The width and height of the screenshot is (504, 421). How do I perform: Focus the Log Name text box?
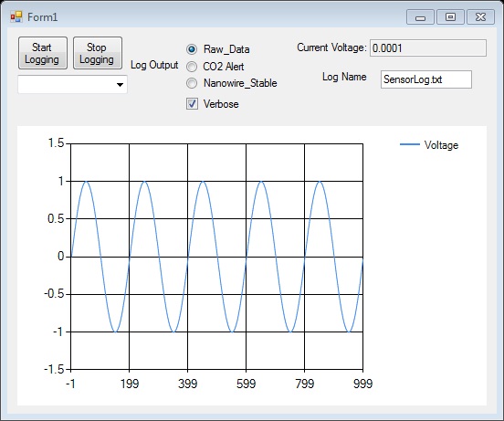point(426,79)
